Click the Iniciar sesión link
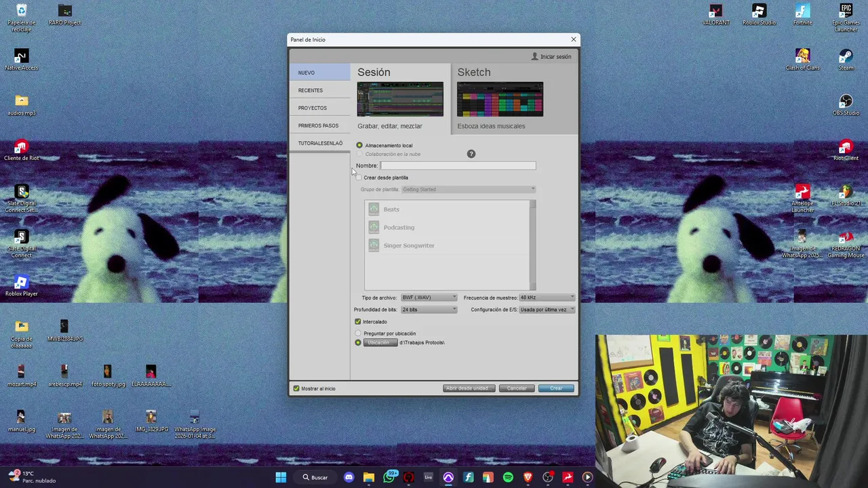The image size is (868, 488). click(555, 57)
